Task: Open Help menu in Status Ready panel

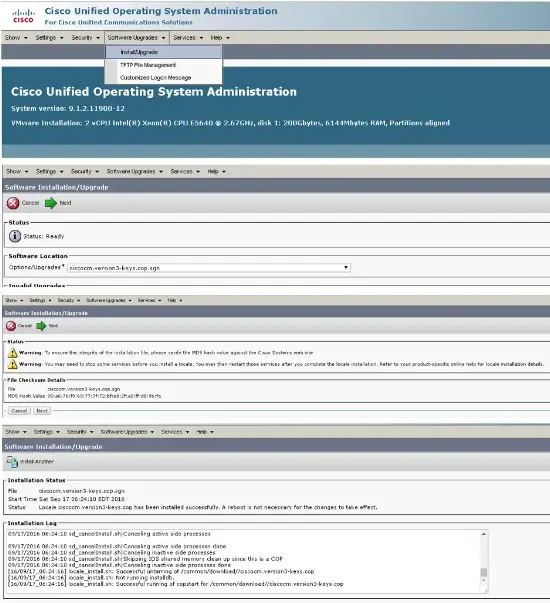Action: (217, 172)
